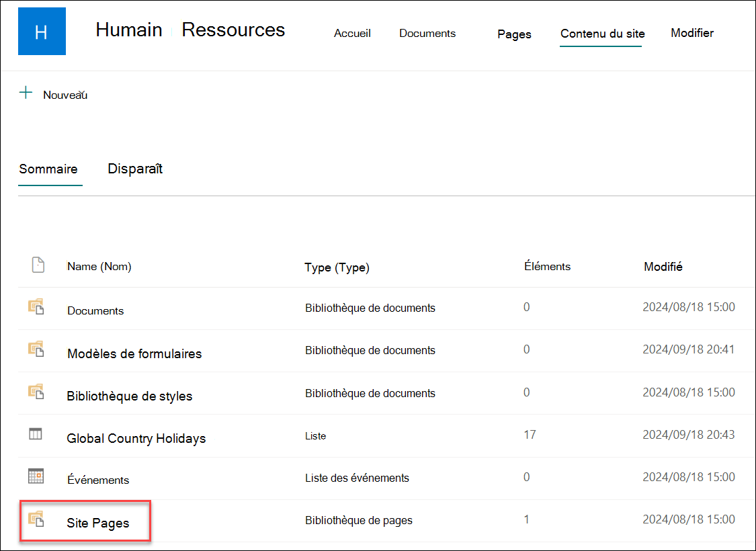Click 'Bibliothèque de documents' in Bibliothèque de styles row
Image resolution: width=756 pixels, height=551 pixels.
tap(370, 393)
